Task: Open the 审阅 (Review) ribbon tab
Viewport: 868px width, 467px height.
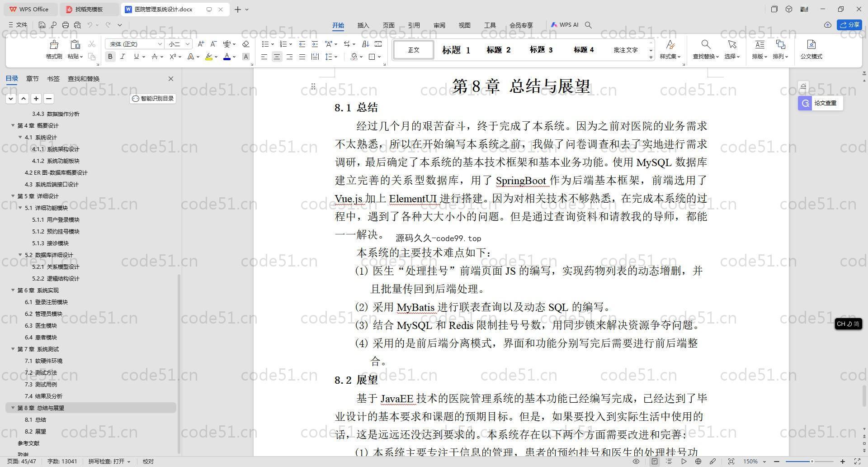Action: [x=439, y=25]
